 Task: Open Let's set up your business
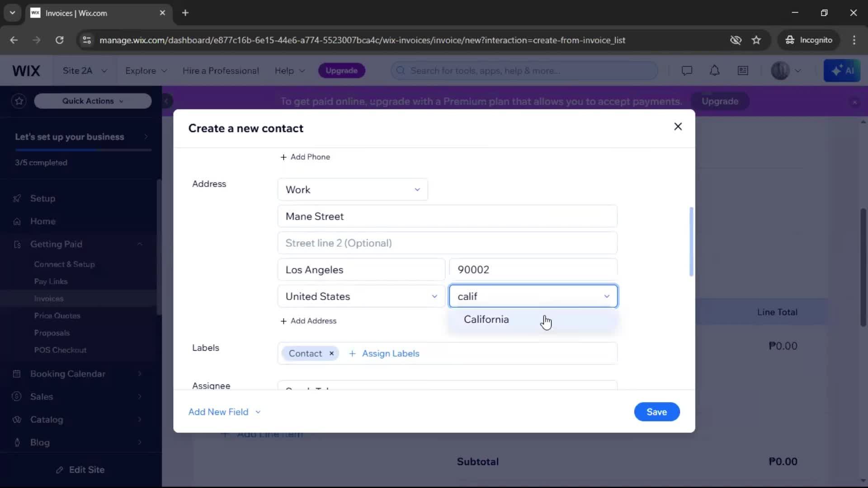[81, 137]
